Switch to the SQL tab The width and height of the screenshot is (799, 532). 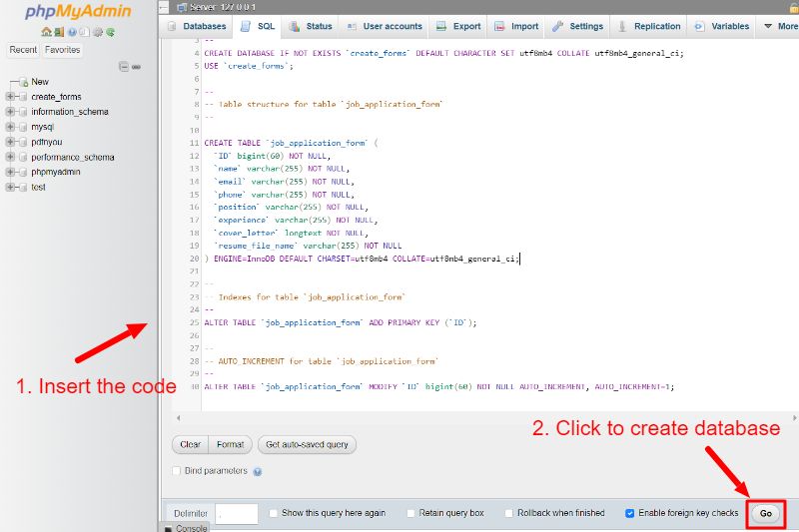tap(258, 27)
